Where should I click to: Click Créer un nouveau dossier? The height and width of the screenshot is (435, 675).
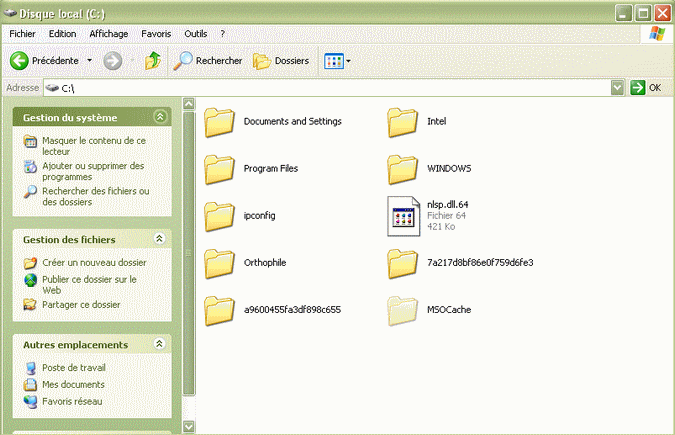[94, 263]
